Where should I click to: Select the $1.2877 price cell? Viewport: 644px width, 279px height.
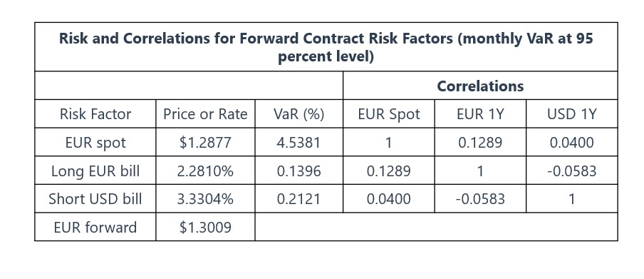point(205,143)
